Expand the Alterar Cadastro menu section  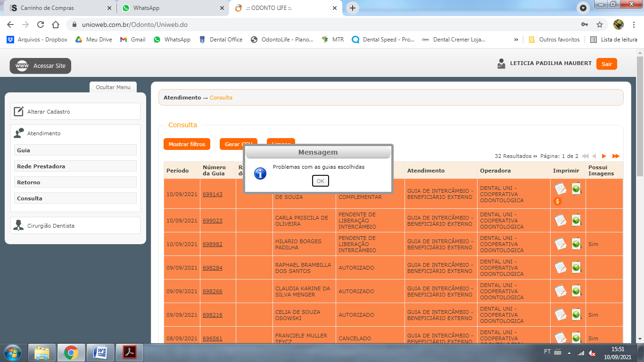pos(75,112)
